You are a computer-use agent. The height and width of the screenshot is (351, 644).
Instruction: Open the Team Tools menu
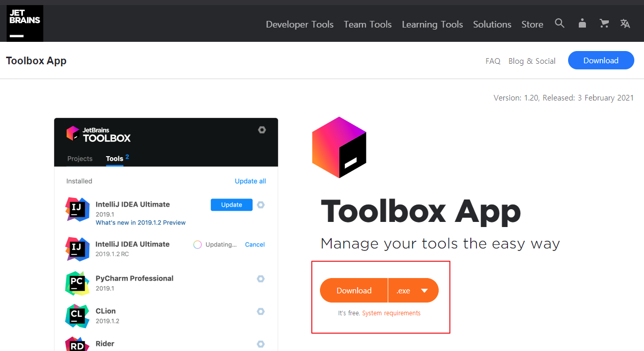point(367,24)
